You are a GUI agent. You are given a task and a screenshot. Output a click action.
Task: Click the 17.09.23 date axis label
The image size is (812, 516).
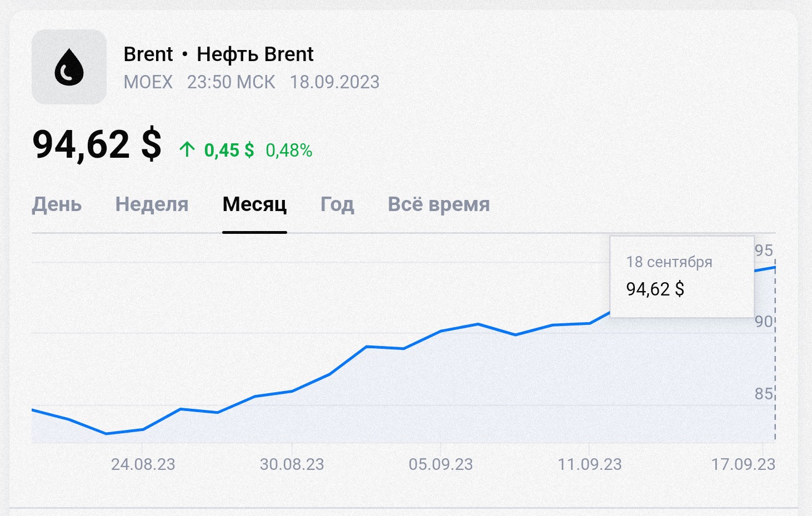pyautogui.click(x=743, y=464)
